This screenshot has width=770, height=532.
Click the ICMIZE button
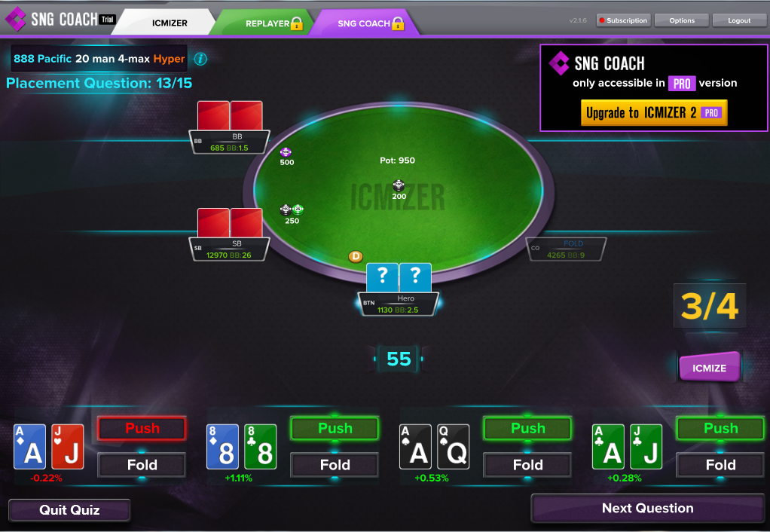coord(709,368)
